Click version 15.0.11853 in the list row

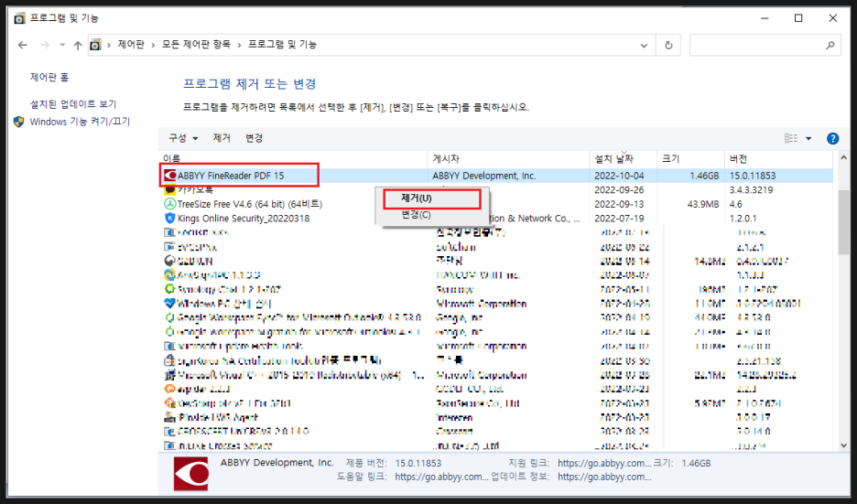click(x=753, y=176)
